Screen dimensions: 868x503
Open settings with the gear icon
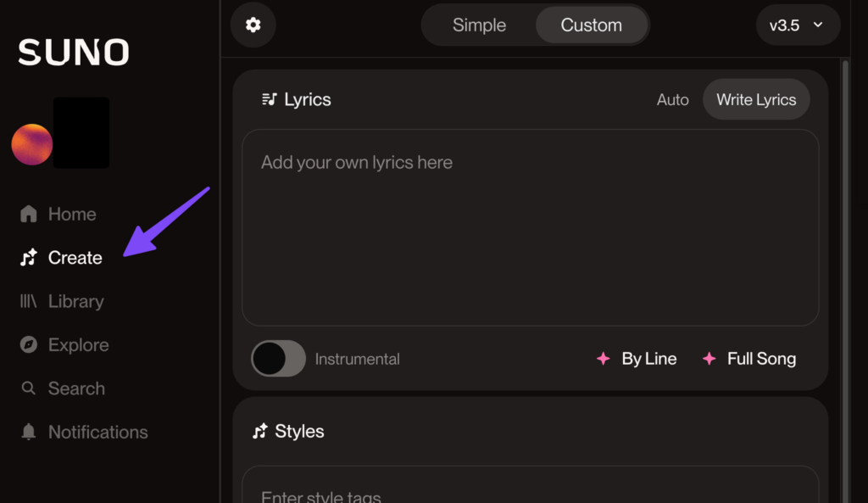pyautogui.click(x=253, y=25)
